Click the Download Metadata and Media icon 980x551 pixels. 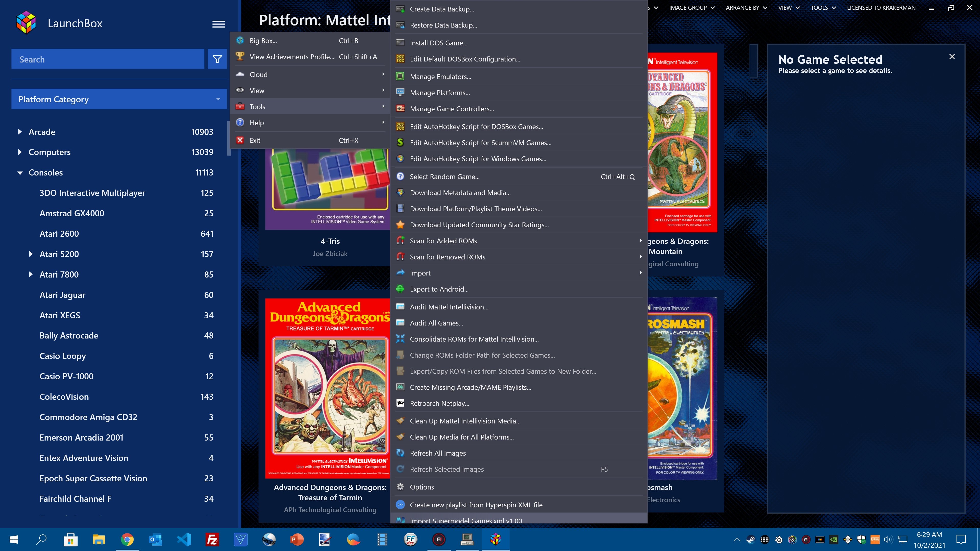coord(400,192)
